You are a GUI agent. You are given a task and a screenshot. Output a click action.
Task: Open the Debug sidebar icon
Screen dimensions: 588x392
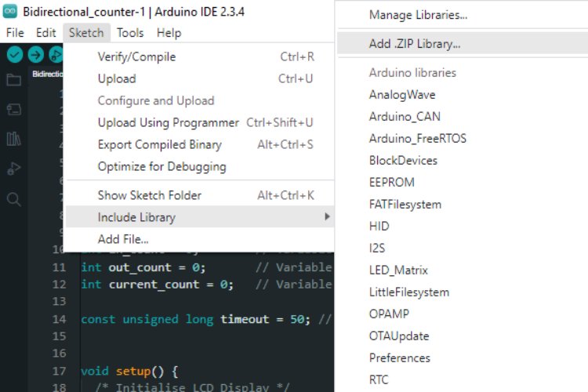click(14, 169)
